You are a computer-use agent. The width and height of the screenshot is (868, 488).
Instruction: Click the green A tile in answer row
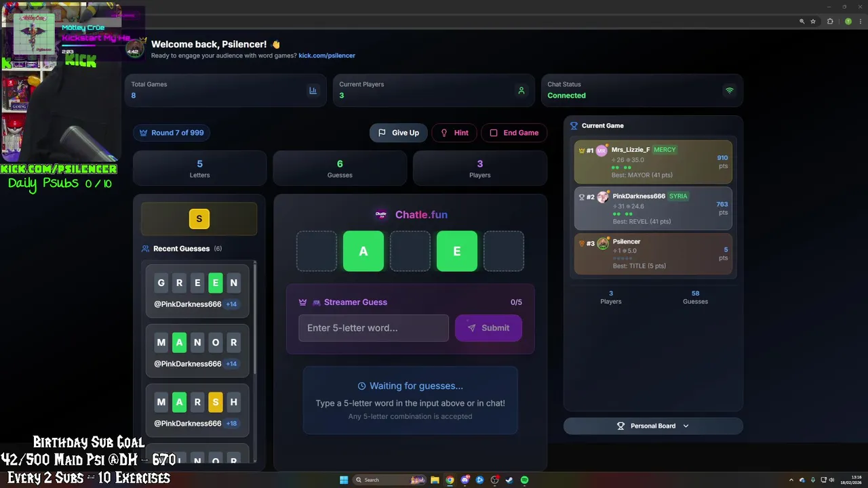click(363, 251)
